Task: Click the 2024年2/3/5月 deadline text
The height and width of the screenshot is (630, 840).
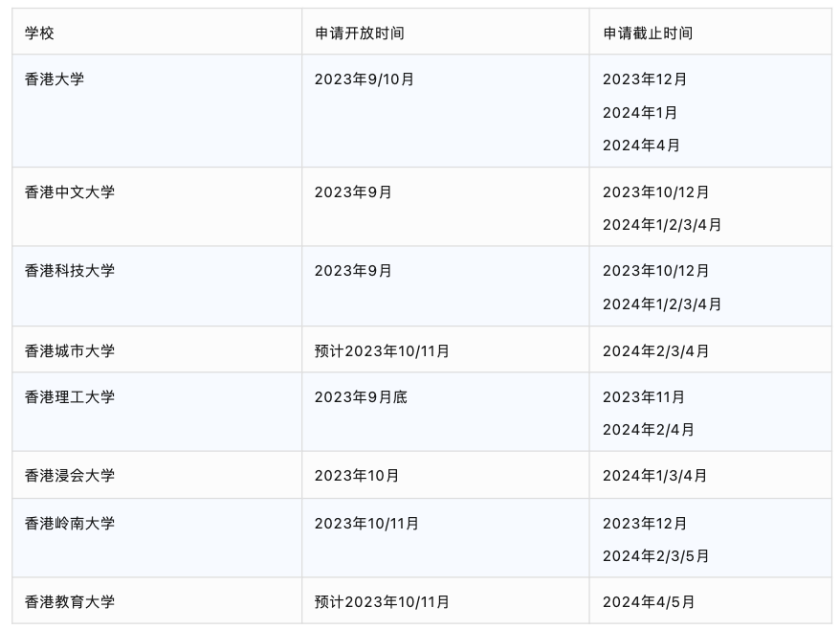Action: 656,556
